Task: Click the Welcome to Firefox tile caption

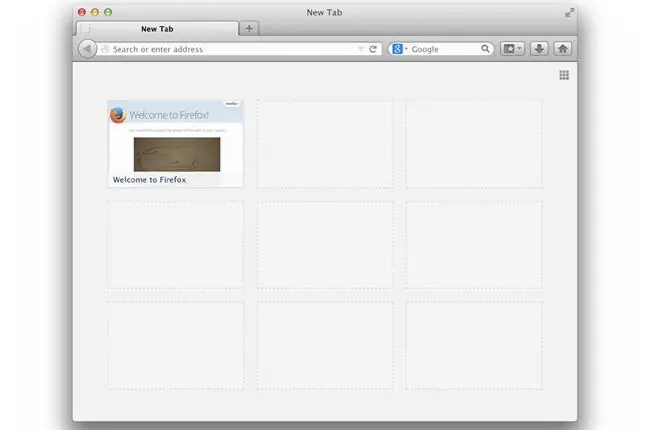Action: 149,180
